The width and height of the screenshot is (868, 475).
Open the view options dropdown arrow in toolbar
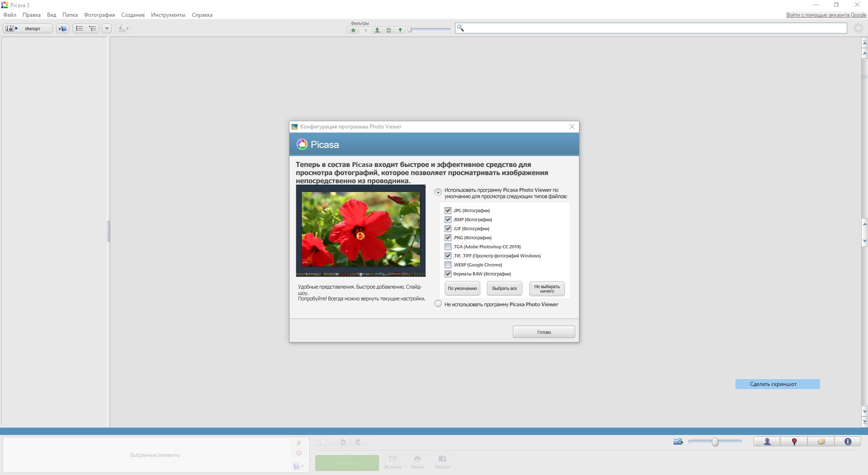(107, 28)
